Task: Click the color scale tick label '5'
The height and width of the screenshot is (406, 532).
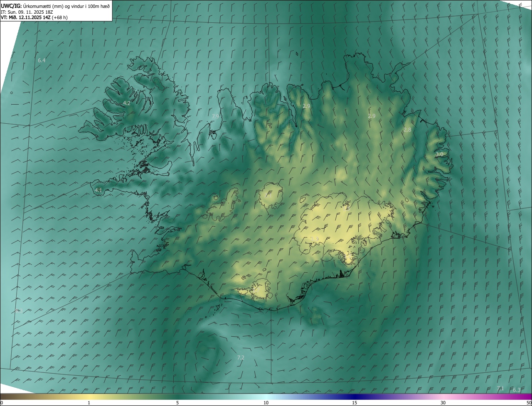Action: click(x=177, y=403)
